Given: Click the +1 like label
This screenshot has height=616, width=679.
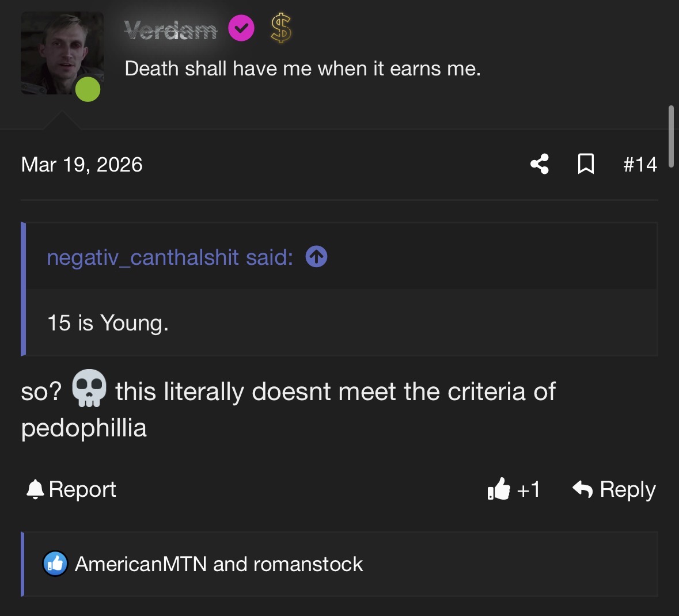Looking at the screenshot, I should click(529, 489).
